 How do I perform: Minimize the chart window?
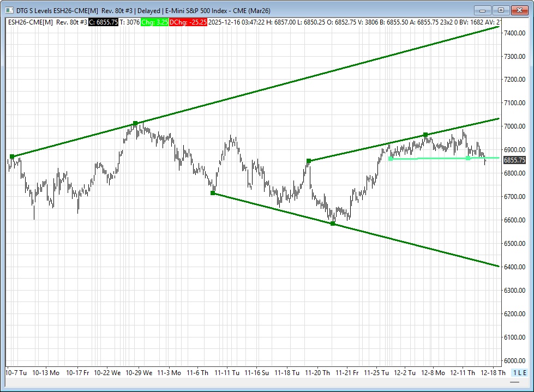coord(482,10)
